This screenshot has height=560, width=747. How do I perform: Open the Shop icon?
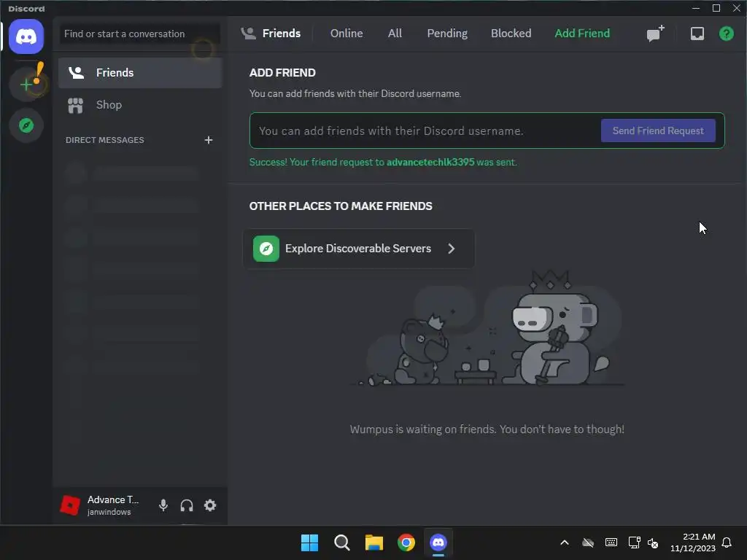point(75,105)
